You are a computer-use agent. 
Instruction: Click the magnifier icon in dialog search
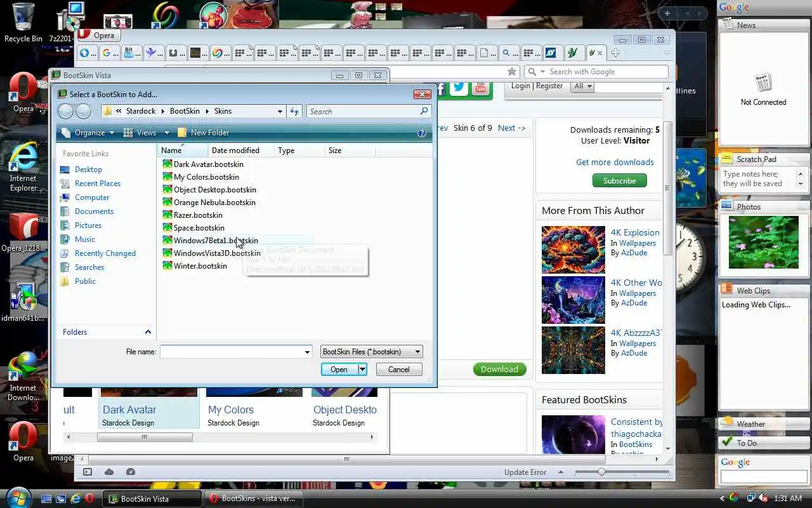click(424, 111)
